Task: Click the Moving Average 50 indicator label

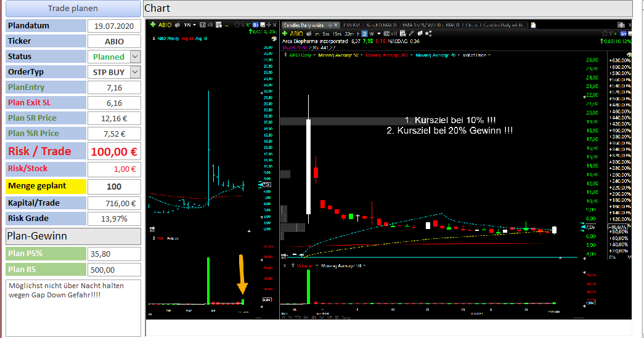Action: [x=338, y=55]
